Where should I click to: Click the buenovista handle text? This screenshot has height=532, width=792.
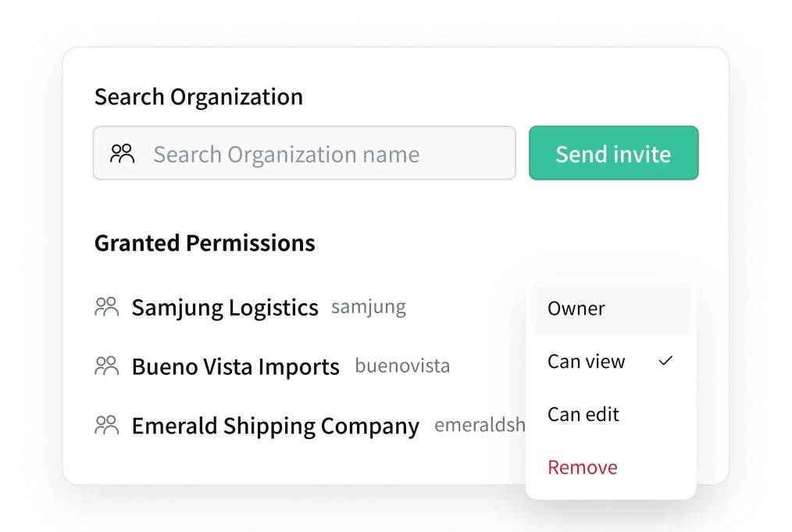[x=402, y=366]
